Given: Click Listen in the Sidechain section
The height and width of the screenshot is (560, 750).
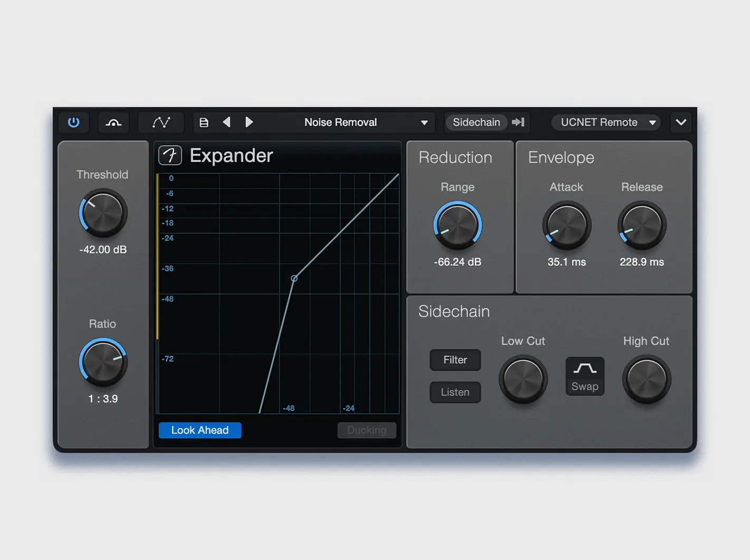Looking at the screenshot, I should [x=455, y=392].
